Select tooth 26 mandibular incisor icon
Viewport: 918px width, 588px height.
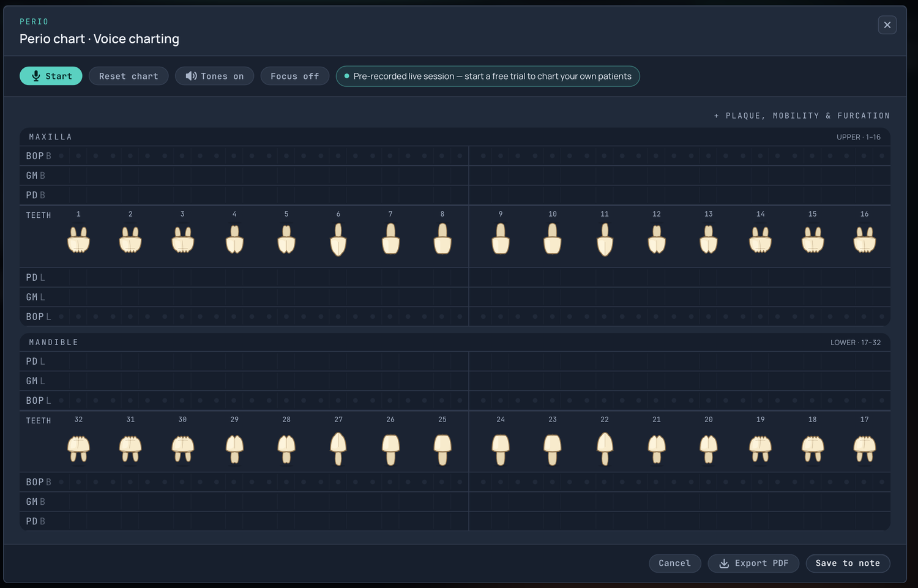(x=390, y=450)
